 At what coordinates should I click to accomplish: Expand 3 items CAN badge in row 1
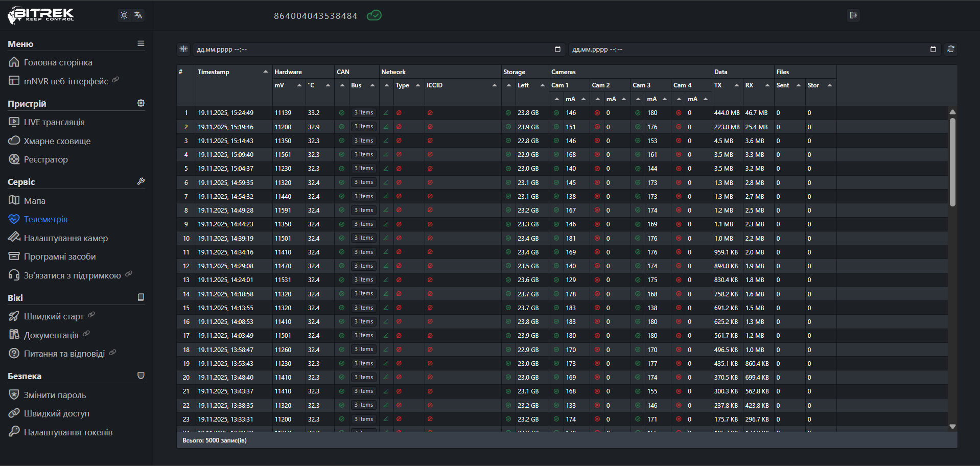pyautogui.click(x=364, y=113)
